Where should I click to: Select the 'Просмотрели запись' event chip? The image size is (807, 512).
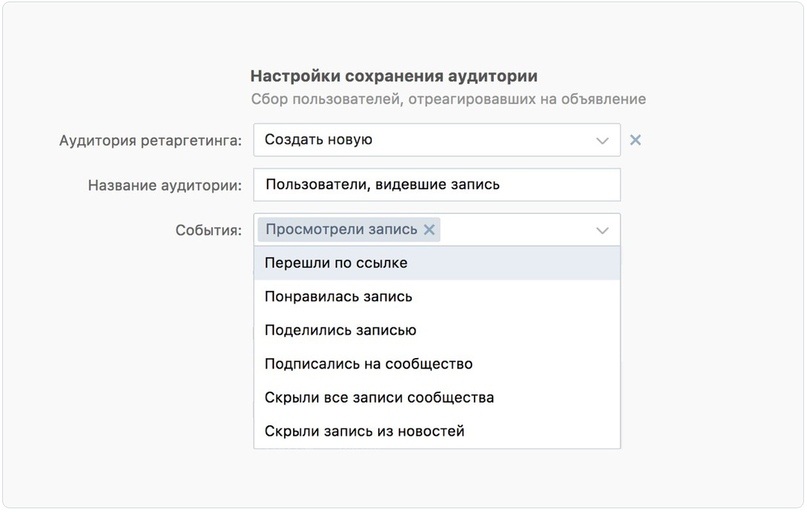(x=341, y=230)
